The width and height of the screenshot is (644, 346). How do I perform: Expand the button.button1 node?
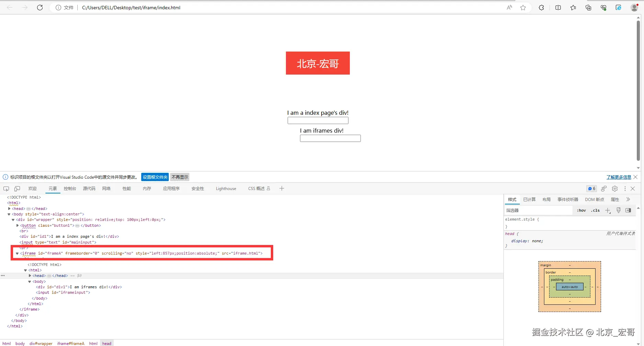click(18, 225)
